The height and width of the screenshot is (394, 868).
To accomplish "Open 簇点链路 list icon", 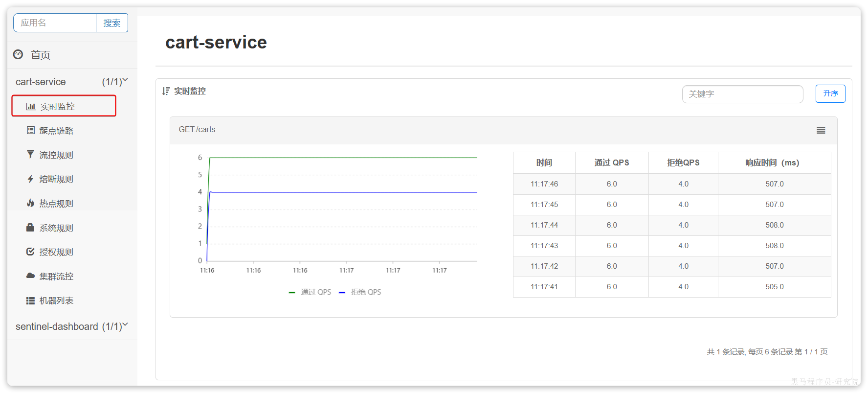I will pyautogui.click(x=31, y=130).
